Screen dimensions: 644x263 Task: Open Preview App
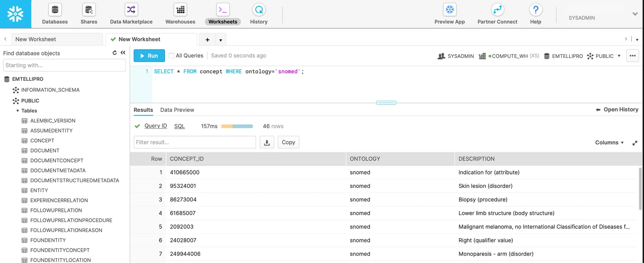(450, 14)
